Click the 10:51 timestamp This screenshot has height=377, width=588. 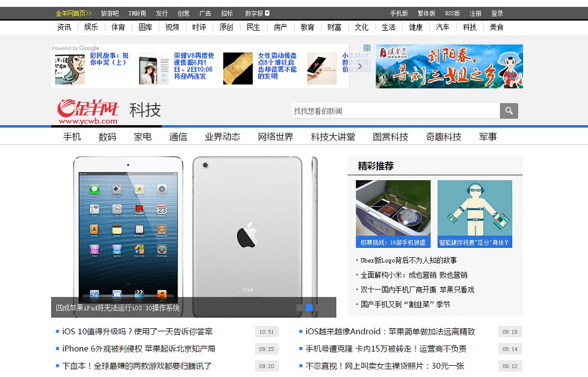click(x=266, y=332)
